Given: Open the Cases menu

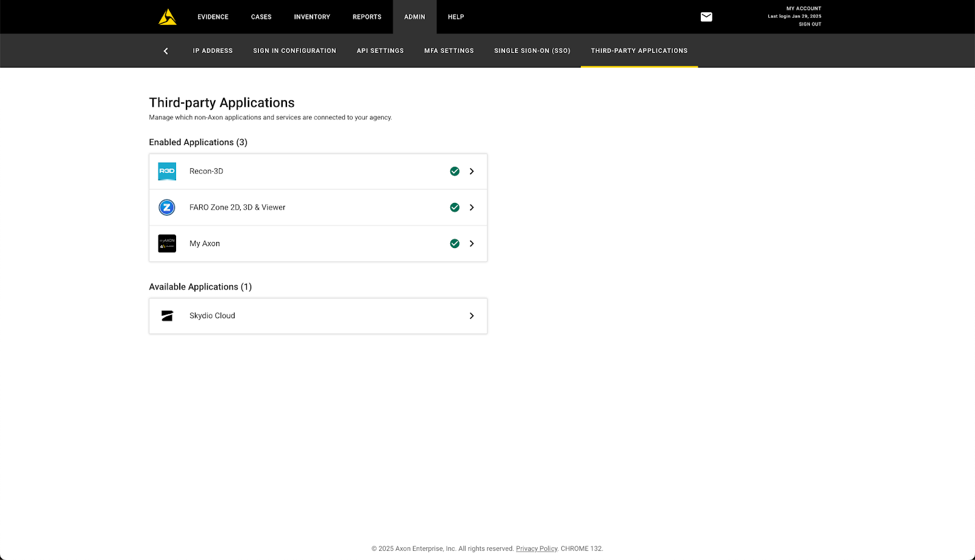Looking at the screenshot, I should [x=261, y=17].
